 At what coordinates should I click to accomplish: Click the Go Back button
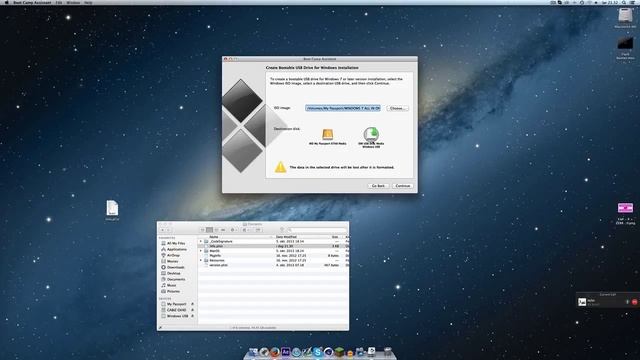(x=378, y=186)
